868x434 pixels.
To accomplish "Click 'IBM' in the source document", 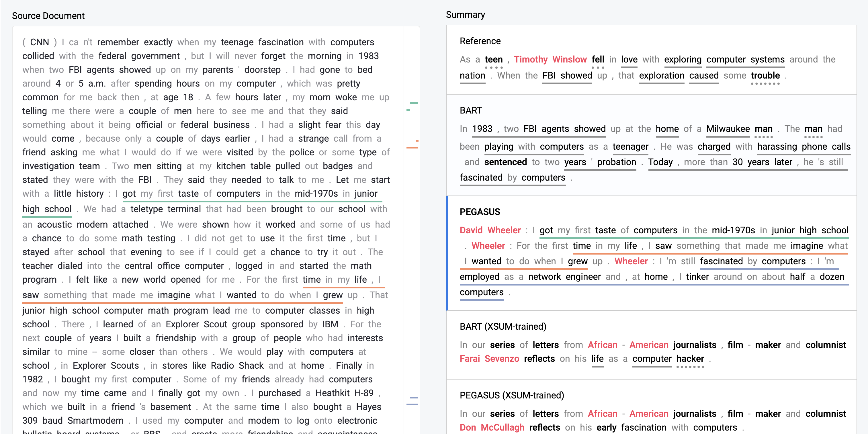I will (330, 324).
